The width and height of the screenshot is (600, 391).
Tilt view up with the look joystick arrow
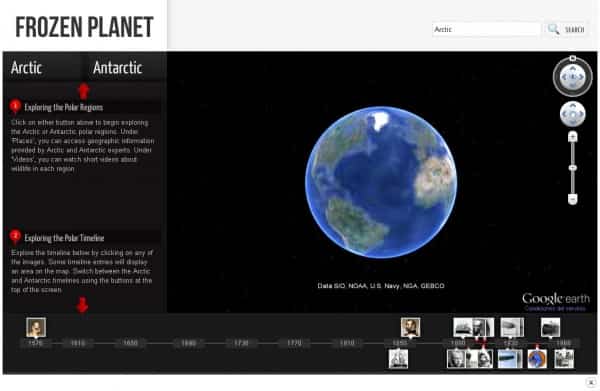tap(572, 68)
